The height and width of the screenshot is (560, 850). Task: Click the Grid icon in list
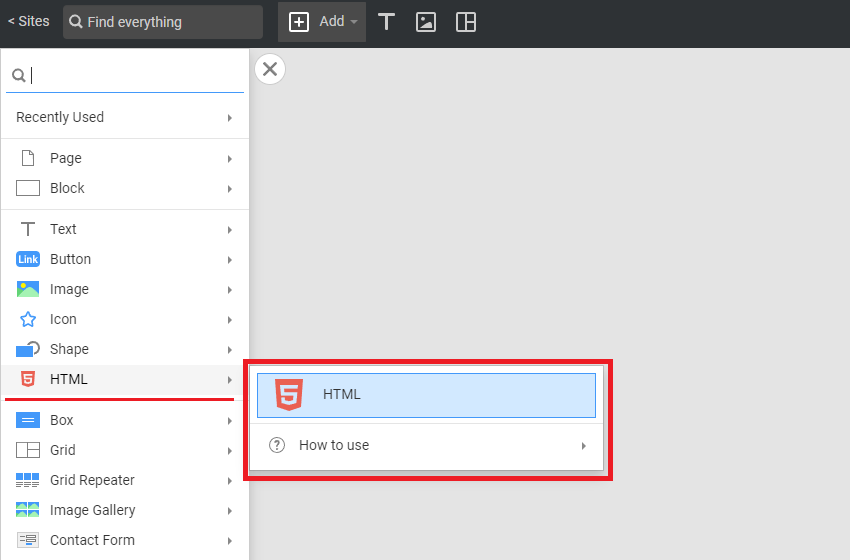click(x=28, y=450)
